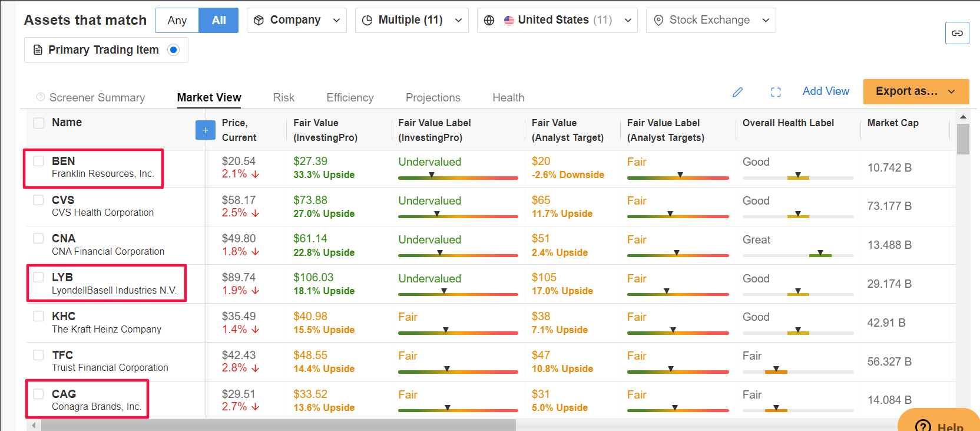The width and height of the screenshot is (980, 431).
Task: Click KHC market cap 42.91 B
Action: coord(886,323)
